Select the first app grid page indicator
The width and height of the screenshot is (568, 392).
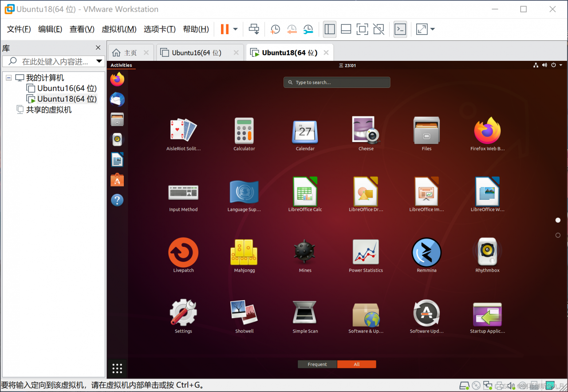pyautogui.click(x=558, y=220)
